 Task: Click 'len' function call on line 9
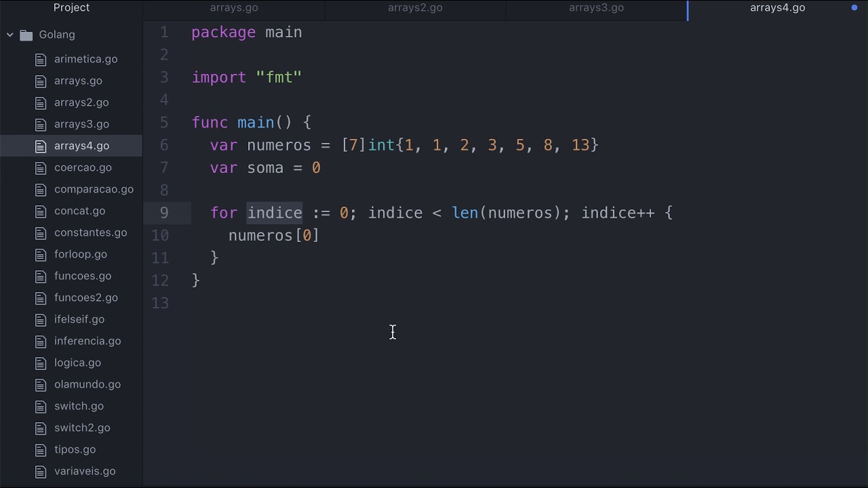465,213
